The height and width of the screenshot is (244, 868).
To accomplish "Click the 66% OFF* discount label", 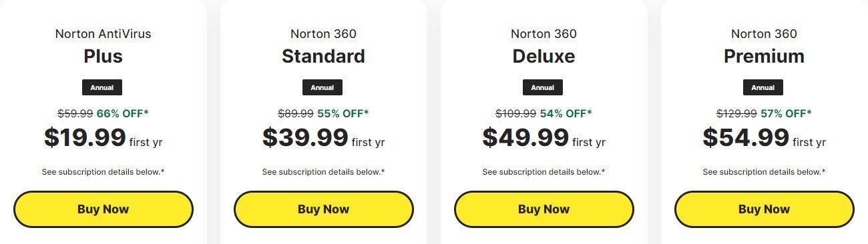I will coord(123,113).
